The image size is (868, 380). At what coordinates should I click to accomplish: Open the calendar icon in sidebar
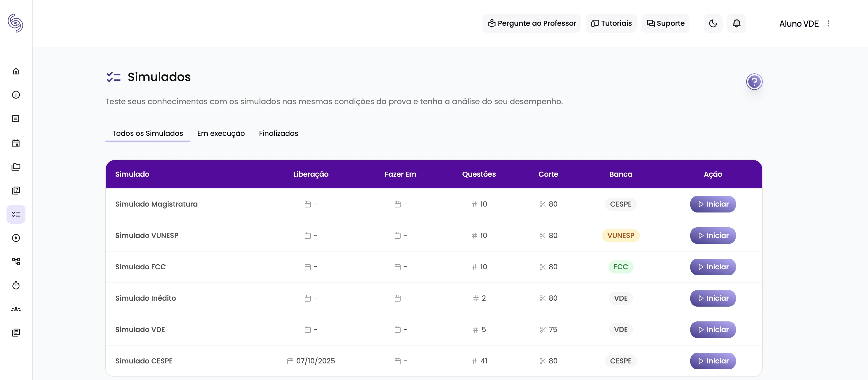(x=16, y=143)
